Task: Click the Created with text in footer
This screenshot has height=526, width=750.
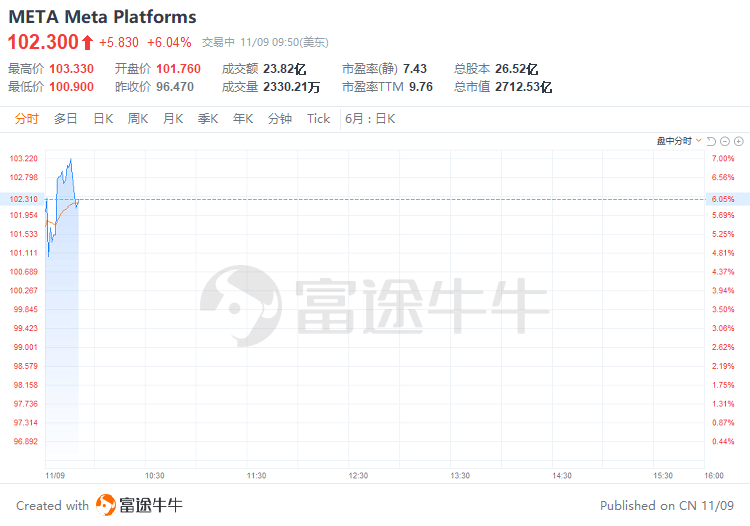Action: point(53,505)
